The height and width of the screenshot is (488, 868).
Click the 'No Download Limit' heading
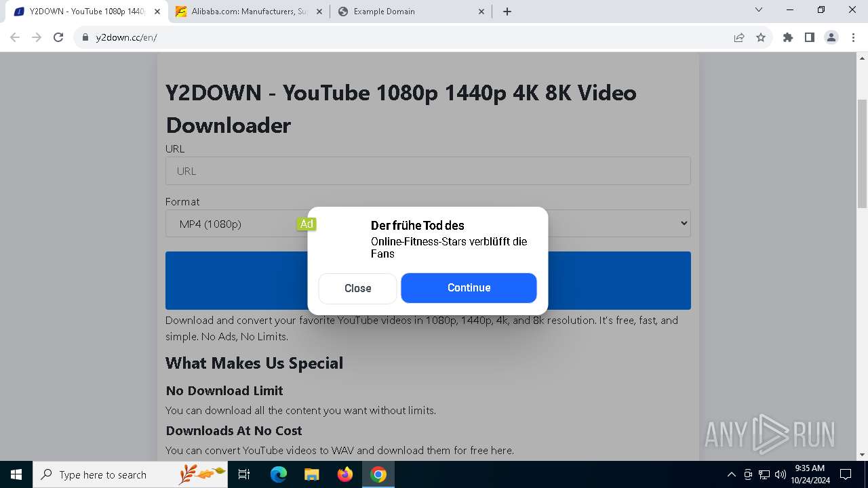(x=224, y=391)
